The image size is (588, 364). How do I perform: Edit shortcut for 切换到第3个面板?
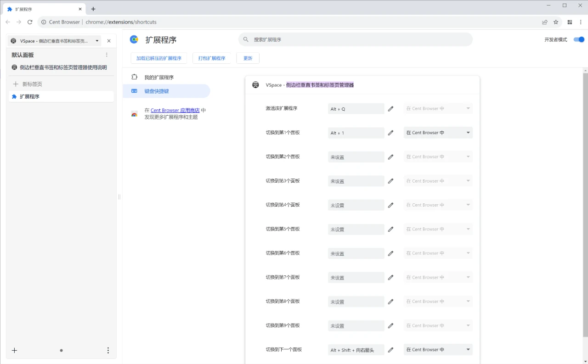(x=390, y=181)
